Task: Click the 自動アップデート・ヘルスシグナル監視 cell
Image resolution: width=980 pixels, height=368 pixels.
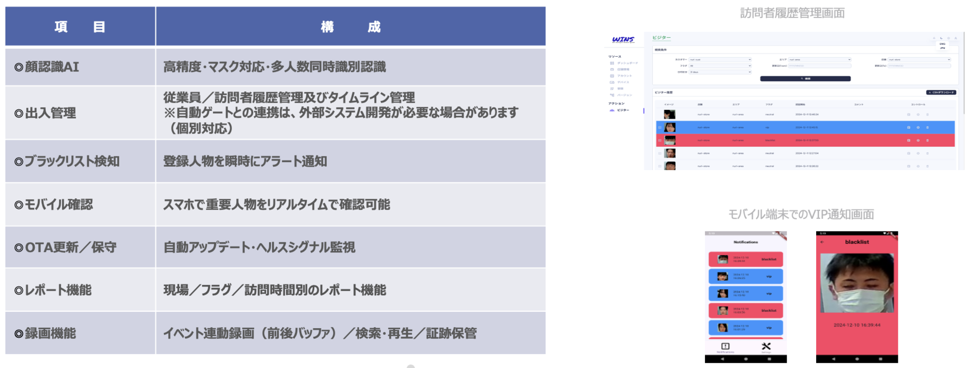Action: [x=351, y=247]
